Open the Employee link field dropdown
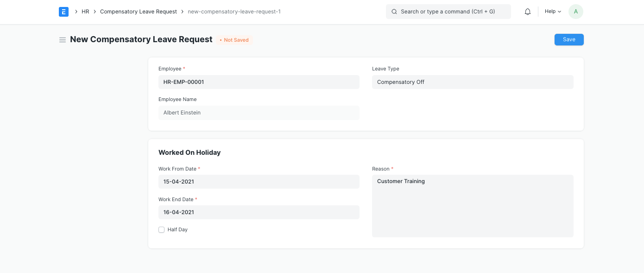 pos(259,82)
